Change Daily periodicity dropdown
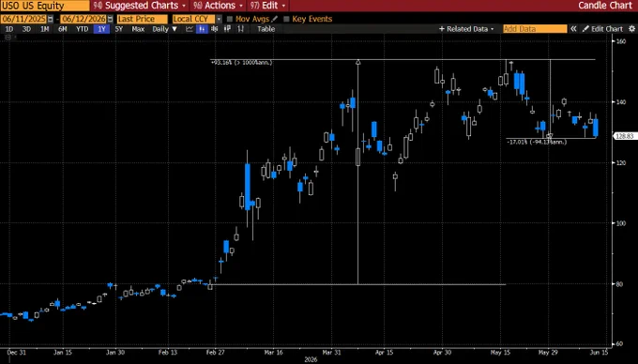Image resolution: width=638 pixels, height=364 pixels. tap(165, 29)
